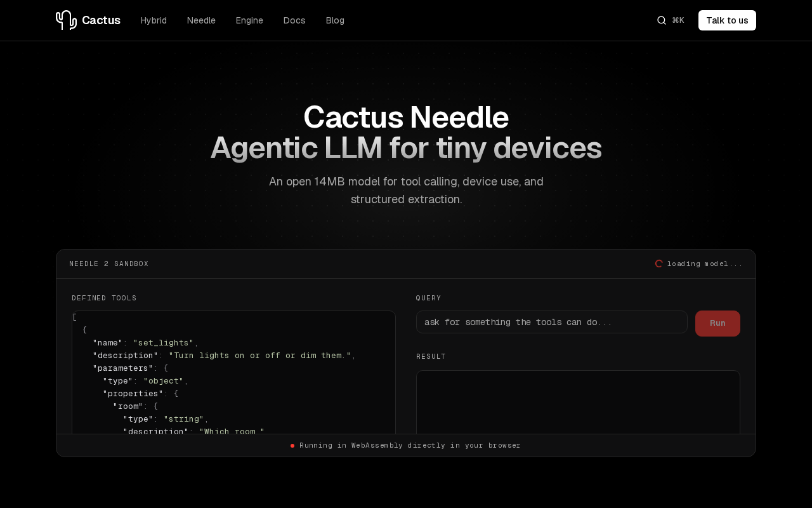Click the Cactus Needle heading
The image size is (812, 508).
[406, 117]
